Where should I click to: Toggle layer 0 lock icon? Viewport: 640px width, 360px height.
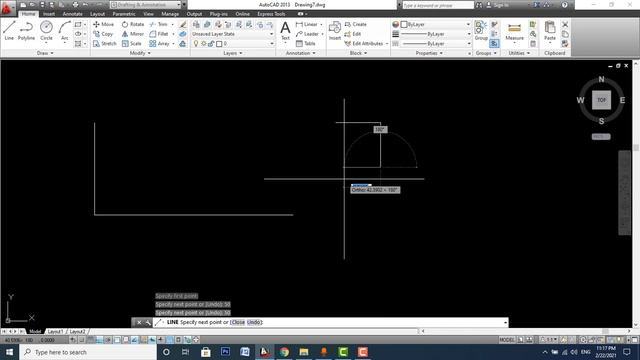tap(211, 43)
